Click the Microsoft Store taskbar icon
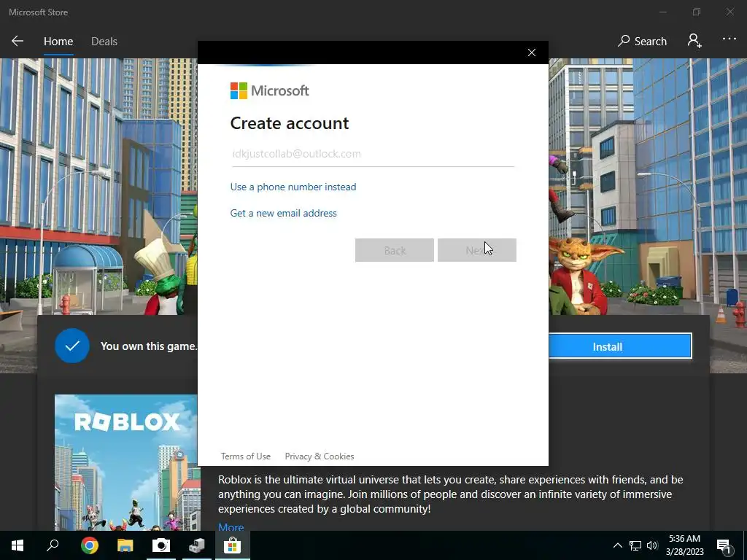Viewport: 747px width, 560px height. point(233,545)
